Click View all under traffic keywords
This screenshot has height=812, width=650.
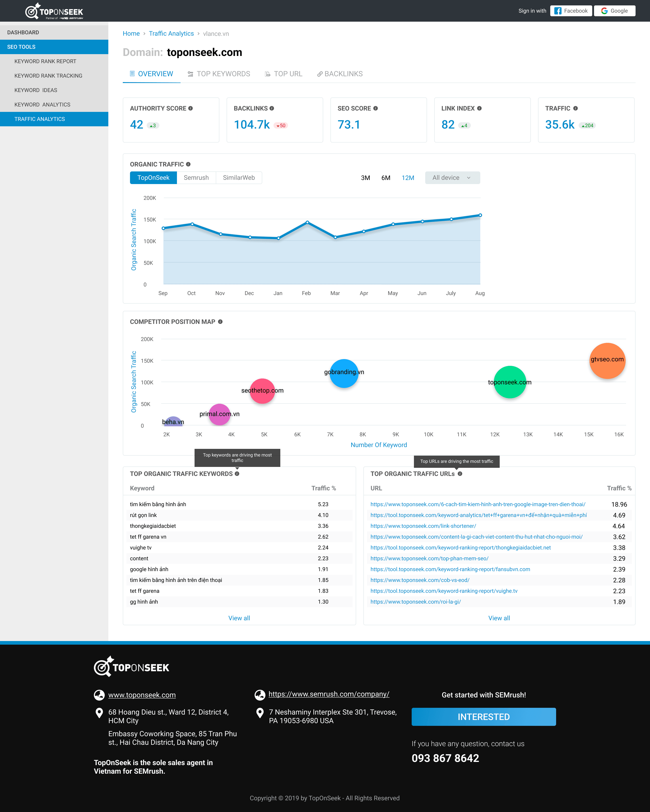(239, 618)
